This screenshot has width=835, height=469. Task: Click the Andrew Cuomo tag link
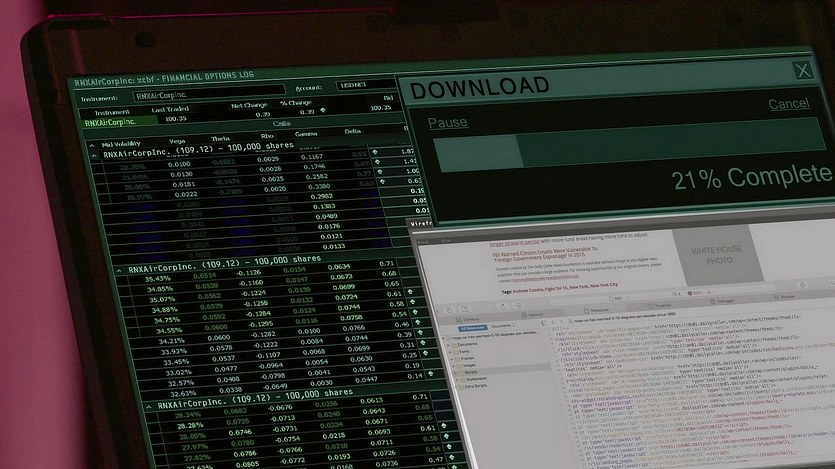[528, 291]
